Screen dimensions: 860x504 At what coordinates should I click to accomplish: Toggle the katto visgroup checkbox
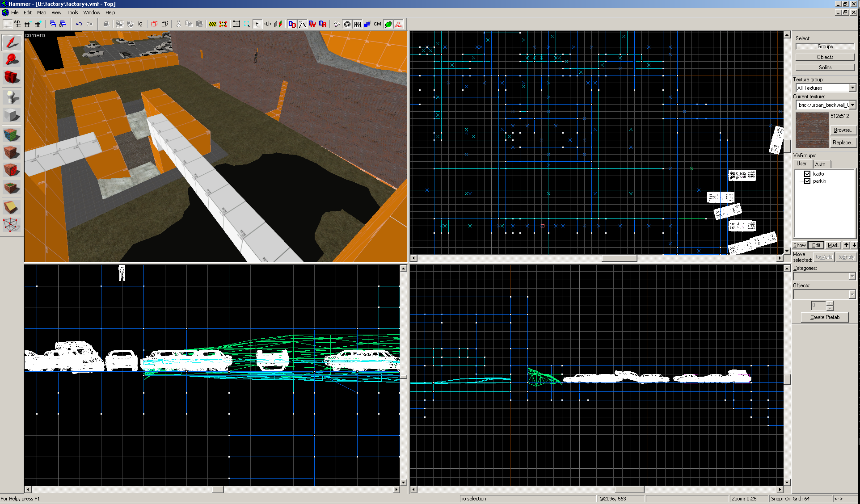click(x=807, y=174)
